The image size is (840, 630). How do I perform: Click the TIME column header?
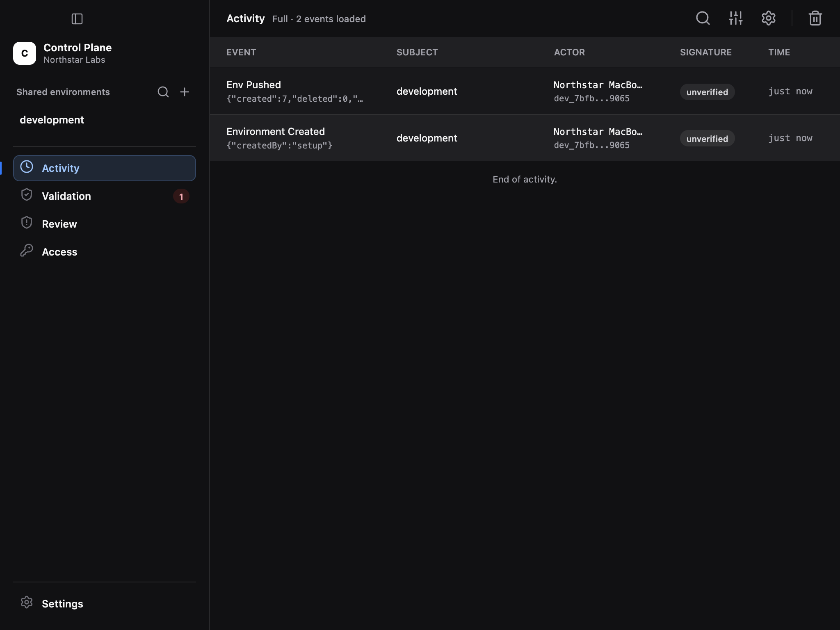(779, 52)
